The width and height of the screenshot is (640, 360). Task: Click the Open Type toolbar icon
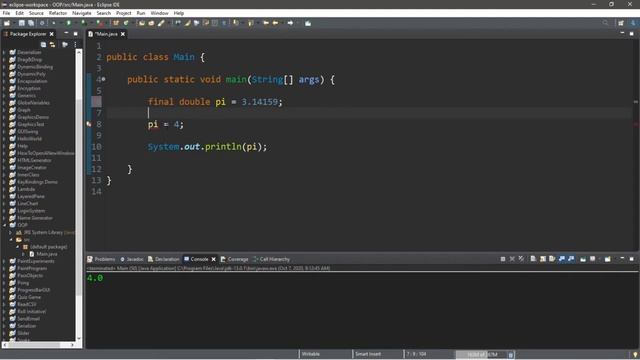pyautogui.click(x=142, y=23)
